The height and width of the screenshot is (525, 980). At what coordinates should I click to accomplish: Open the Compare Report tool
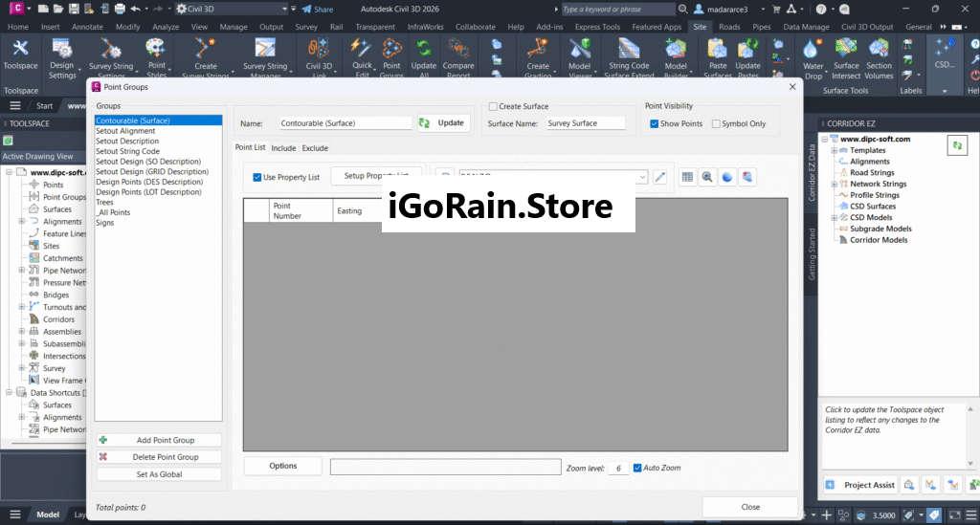coord(458,57)
